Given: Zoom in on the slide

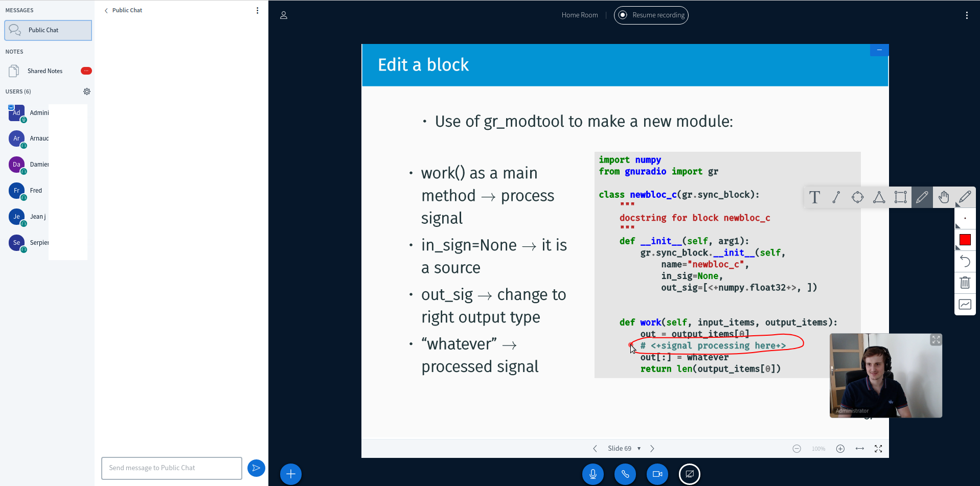Looking at the screenshot, I should coord(840,449).
